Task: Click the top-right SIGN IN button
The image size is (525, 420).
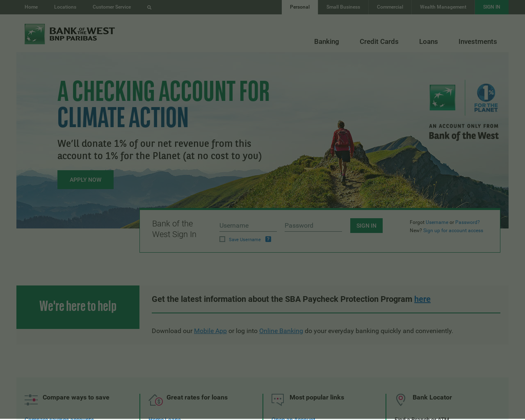Action: 491,7
